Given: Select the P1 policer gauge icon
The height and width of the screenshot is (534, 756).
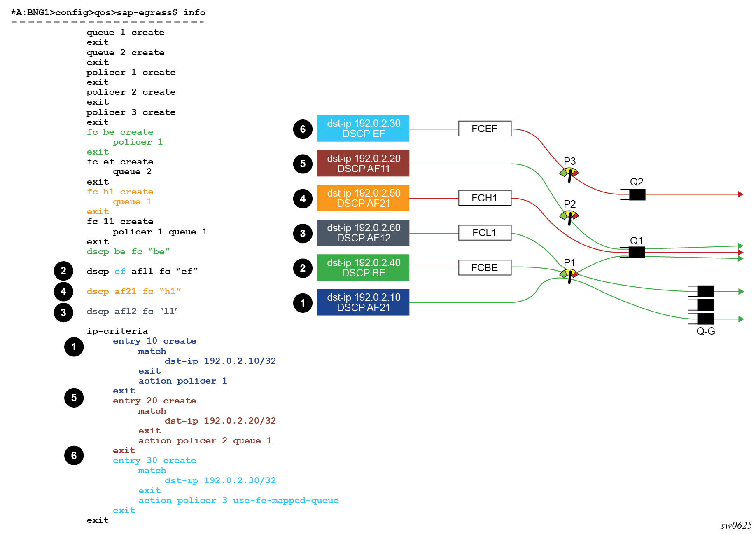Looking at the screenshot, I should coord(569,275).
